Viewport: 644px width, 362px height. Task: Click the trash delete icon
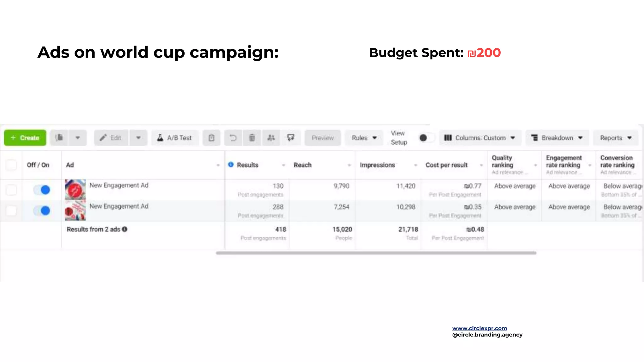[x=252, y=138]
